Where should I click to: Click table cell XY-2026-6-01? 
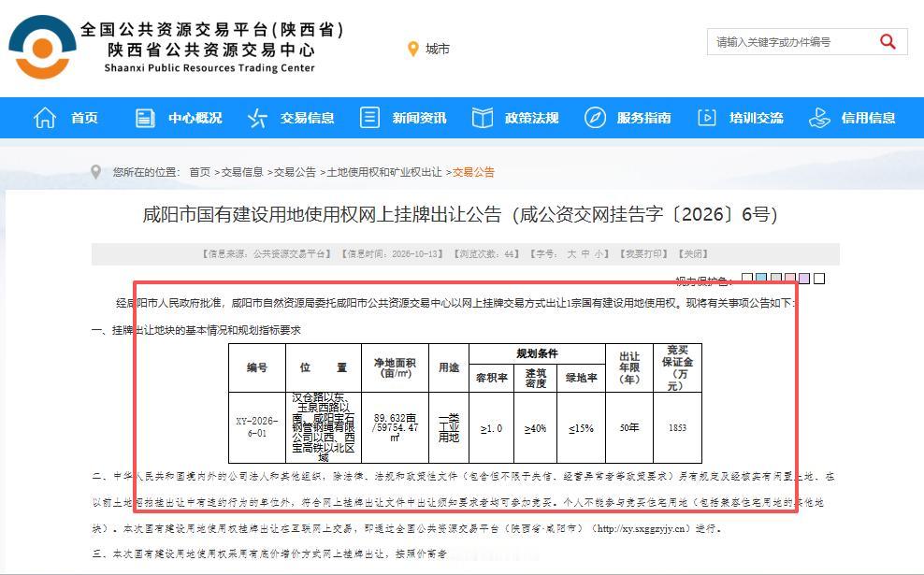pyautogui.click(x=257, y=427)
